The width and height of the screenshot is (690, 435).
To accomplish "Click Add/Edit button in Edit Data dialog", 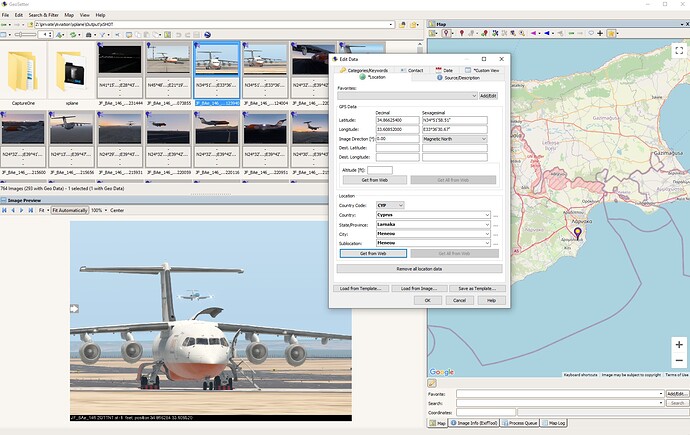I will 488,96.
